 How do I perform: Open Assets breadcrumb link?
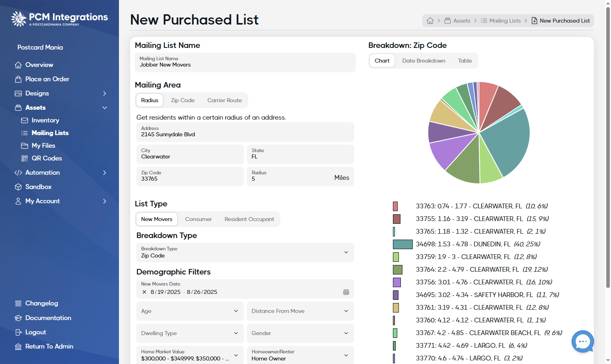click(x=457, y=21)
